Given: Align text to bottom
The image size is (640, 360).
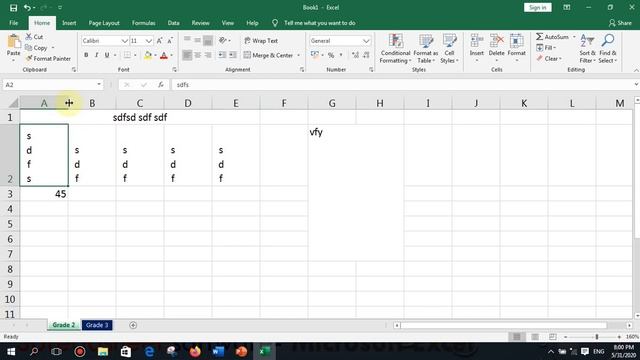Looking at the screenshot, I should click(x=208, y=40).
